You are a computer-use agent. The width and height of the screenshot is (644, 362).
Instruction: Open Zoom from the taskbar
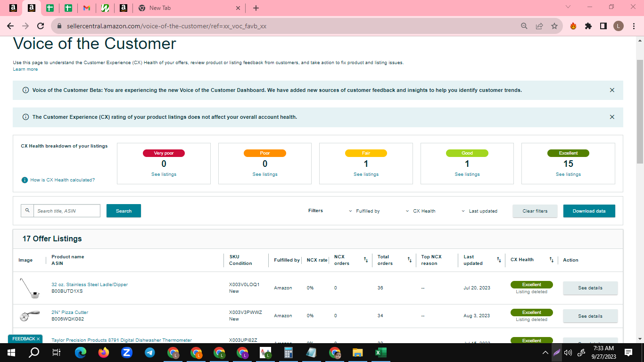click(127, 353)
